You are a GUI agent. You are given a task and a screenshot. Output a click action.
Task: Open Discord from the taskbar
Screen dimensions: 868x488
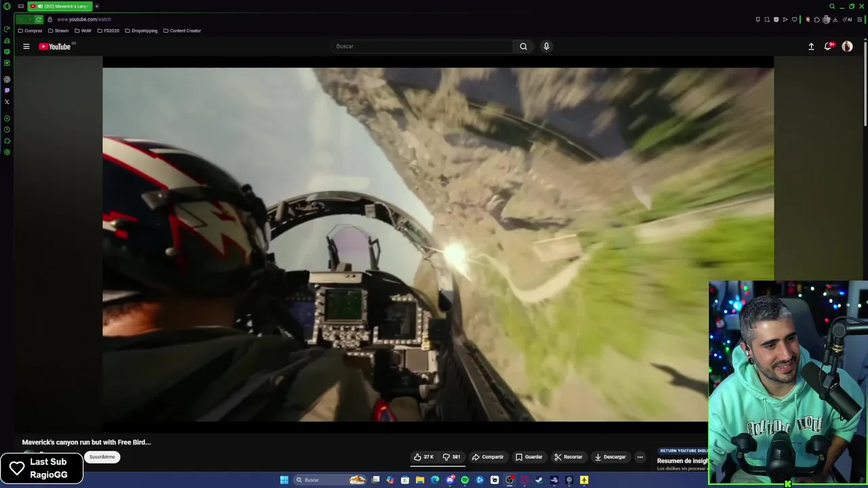tap(450, 480)
